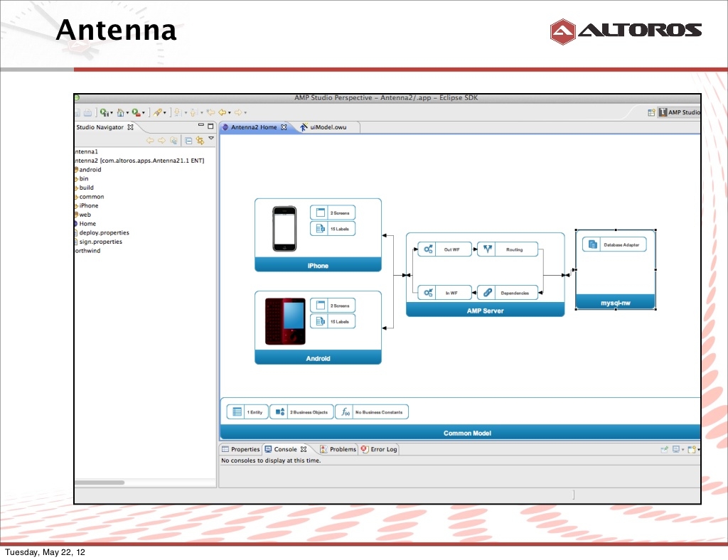This screenshot has width=728, height=560.
Task: Open iPhone 15 Labels item
Action: pyautogui.click(x=333, y=229)
